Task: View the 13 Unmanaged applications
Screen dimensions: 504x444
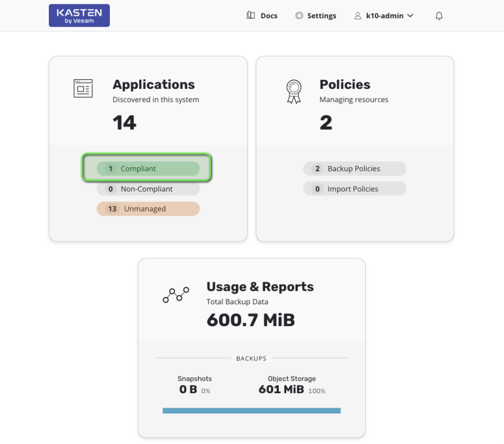Action: (x=148, y=209)
